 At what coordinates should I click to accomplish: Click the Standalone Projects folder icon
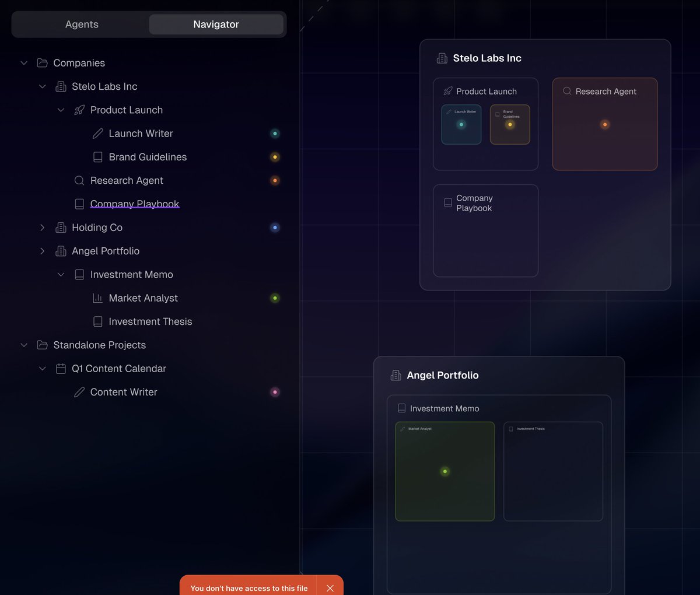42,345
